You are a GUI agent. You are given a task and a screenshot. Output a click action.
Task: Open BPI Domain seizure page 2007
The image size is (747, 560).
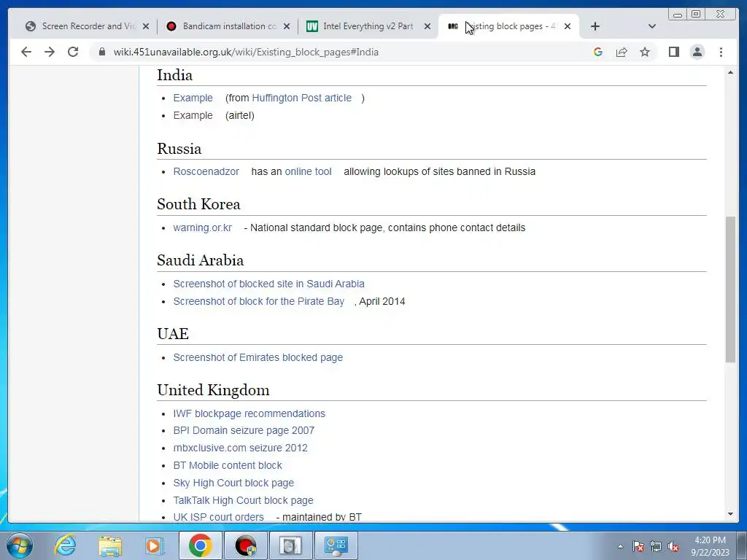(x=244, y=430)
